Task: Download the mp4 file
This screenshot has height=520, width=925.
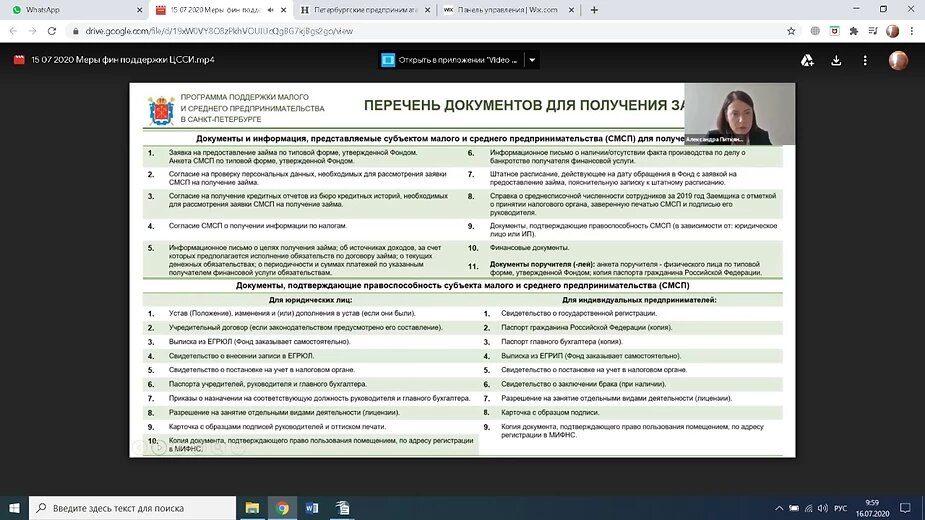Action: tap(836, 60)
